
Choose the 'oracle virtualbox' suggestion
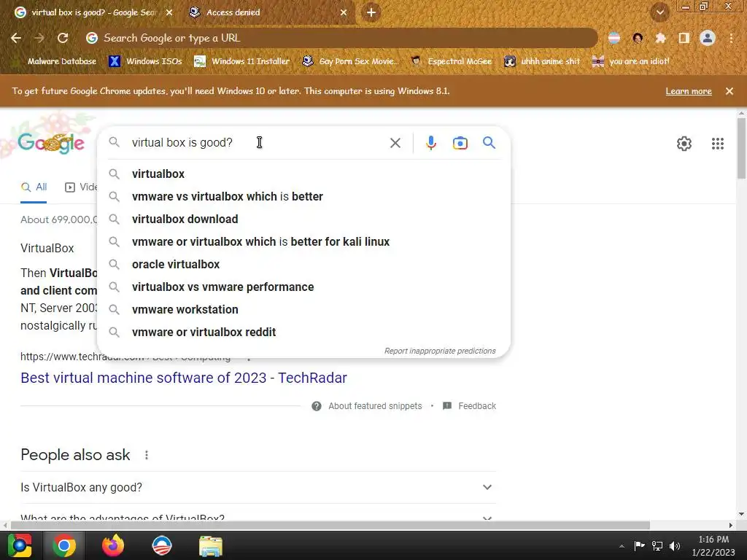pyautogui.click(x=303, y=264)
